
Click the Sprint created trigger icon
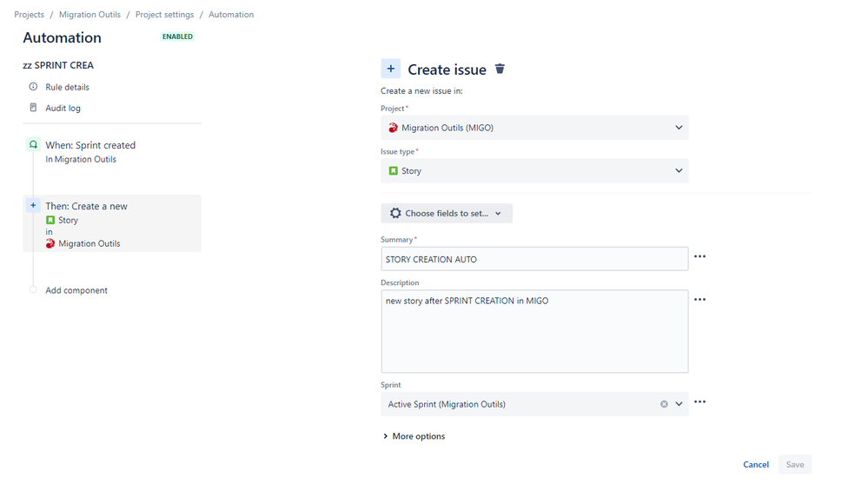point(33,144)
